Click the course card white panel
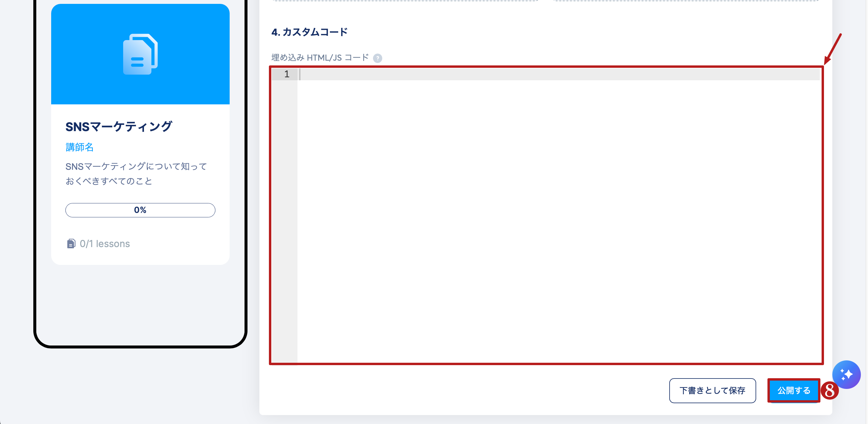Screen dimensions: 868x424 (140, 184)
